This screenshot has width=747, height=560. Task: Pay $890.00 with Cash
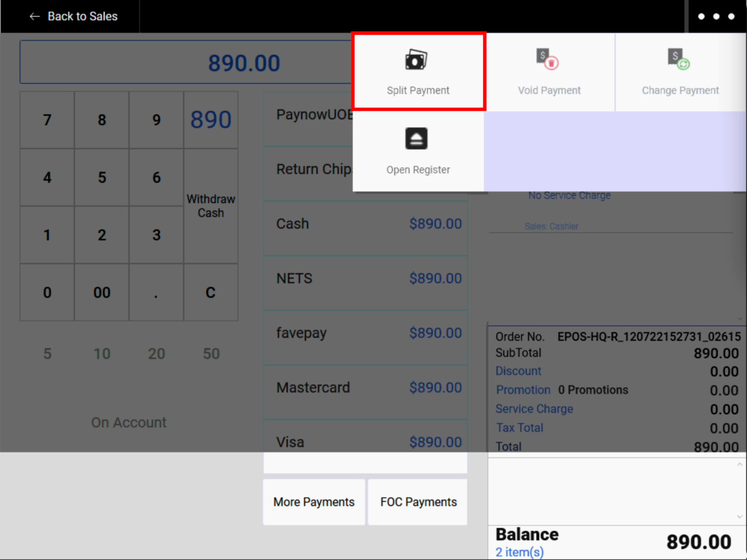coord(365,224)
